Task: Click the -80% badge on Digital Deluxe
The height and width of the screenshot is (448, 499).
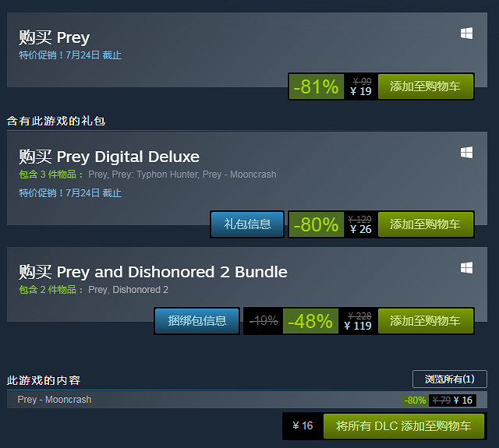Action: pyautogui.click(x=316, y=224)
